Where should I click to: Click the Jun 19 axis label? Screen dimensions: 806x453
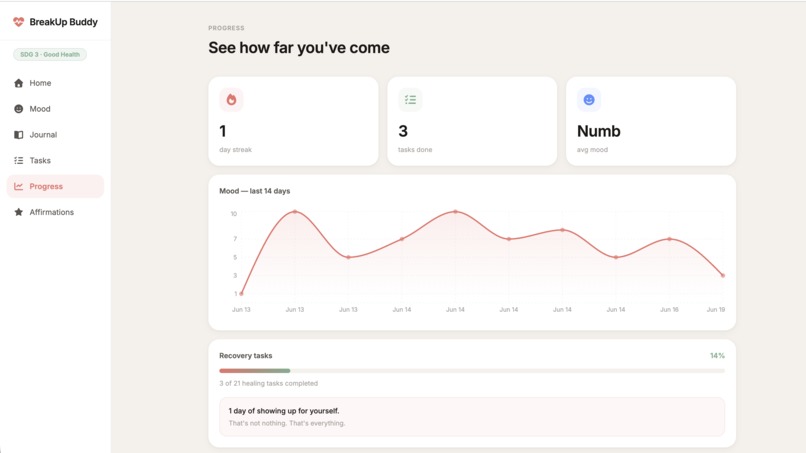(716, 310)
